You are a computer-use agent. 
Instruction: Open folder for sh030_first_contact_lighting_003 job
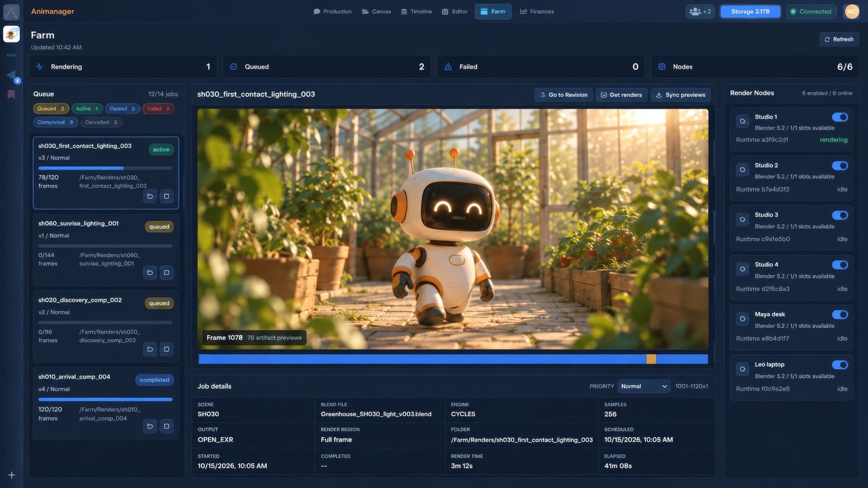point(150,196)
